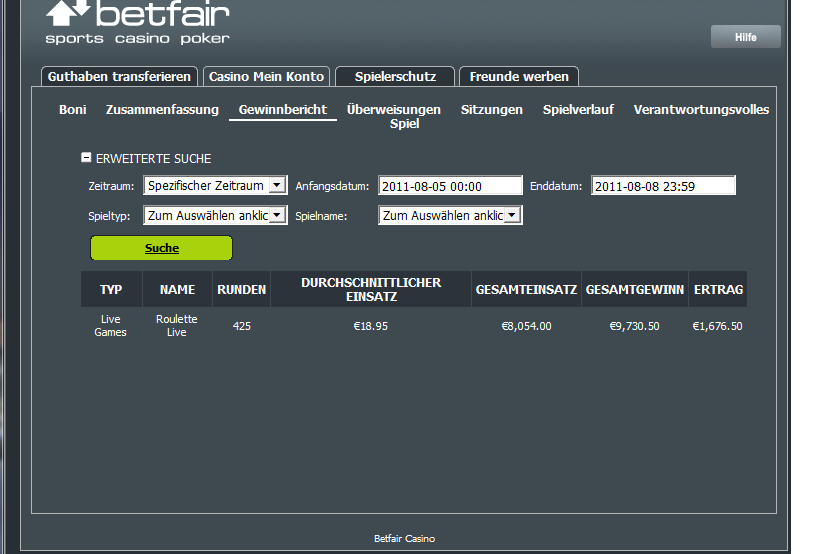Screen dimensions: 819x554
Task: Select the Überweisungen sub-tab
Action: [394, 110]
